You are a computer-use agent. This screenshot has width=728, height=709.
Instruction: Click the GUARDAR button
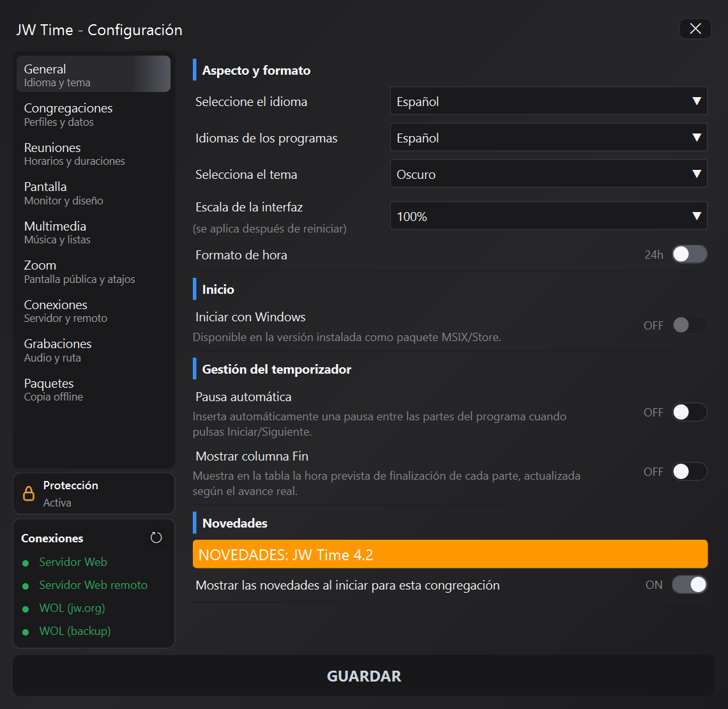[x=363, y=676]
